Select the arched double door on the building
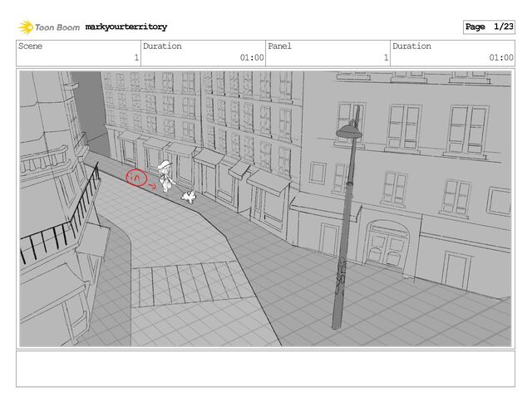 tap(388, 244)
